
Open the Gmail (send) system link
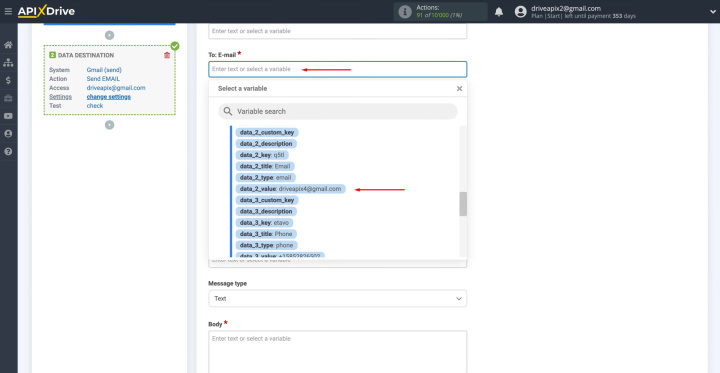click(104, 70)
